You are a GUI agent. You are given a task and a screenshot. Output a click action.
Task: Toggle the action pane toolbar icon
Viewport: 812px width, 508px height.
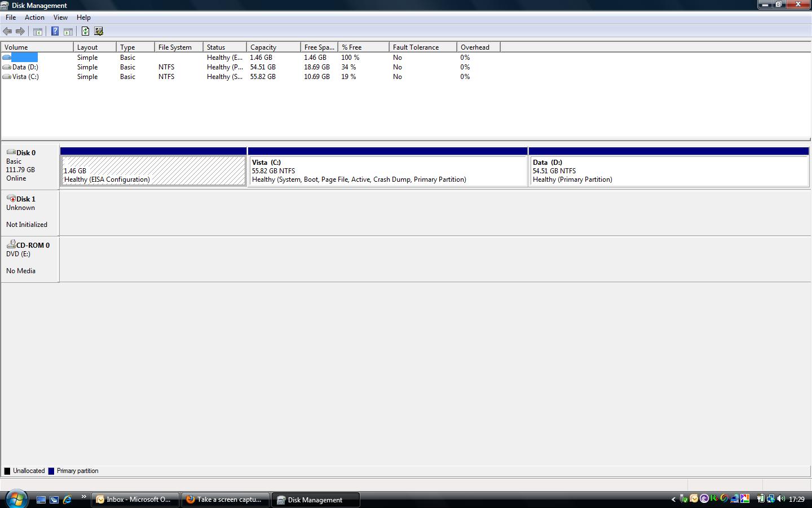[68, 32]
